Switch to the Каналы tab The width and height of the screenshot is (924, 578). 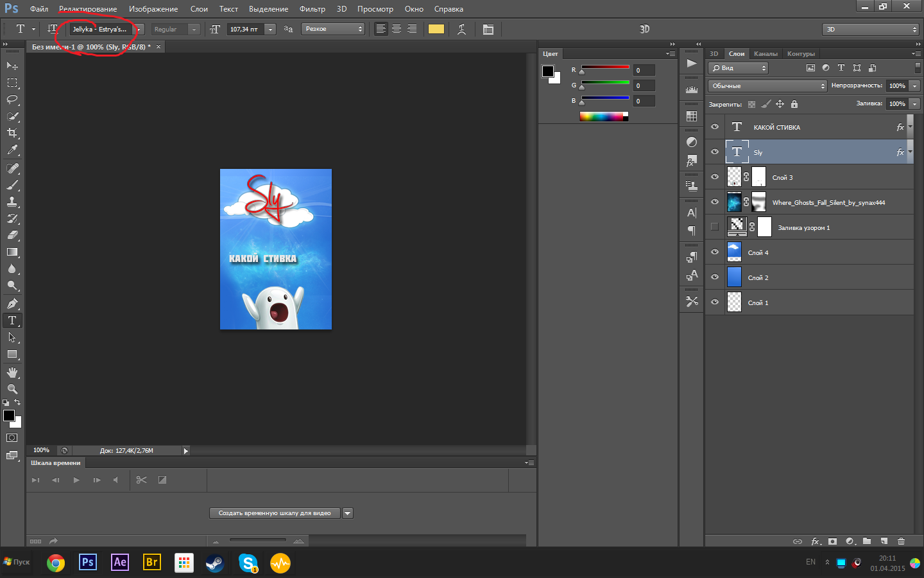[766, 54]
